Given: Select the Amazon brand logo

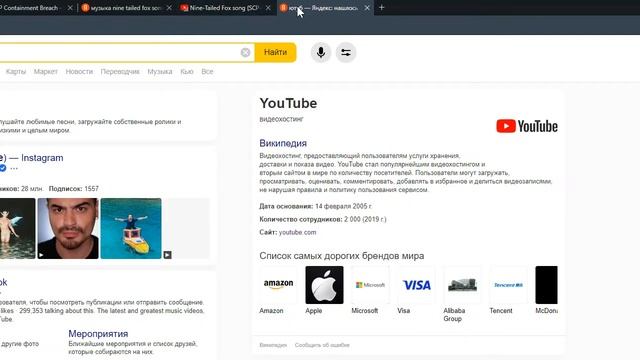Looking at the screenshot, I should (278, 285).
